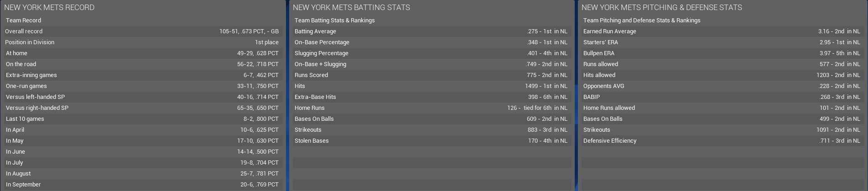Image resolution: width=868 pixels, height=191 pixels.
Task: Click the Pitching & Defense Stats panel title
Action: pyautogui.click(x=662, y=7)
